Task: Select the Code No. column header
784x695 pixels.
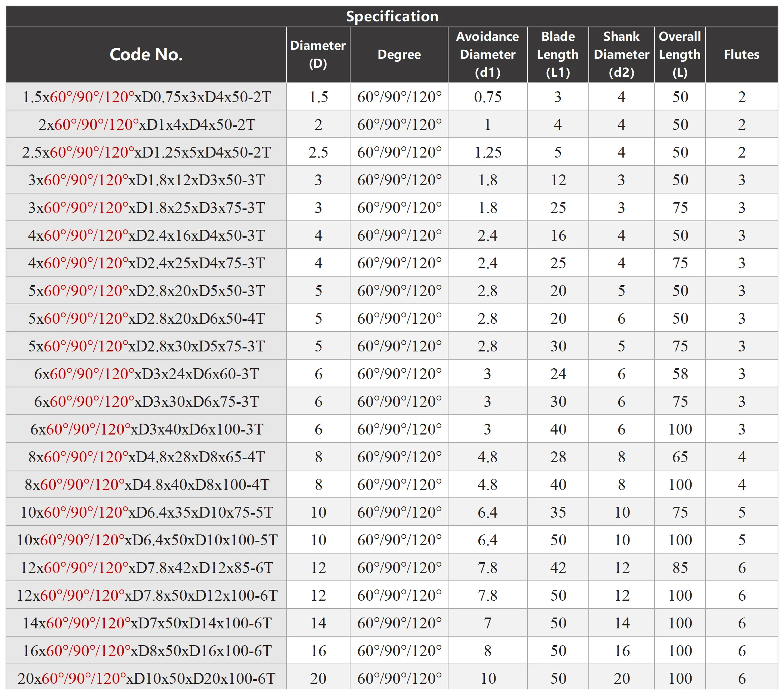Action: tap(146, 55)
